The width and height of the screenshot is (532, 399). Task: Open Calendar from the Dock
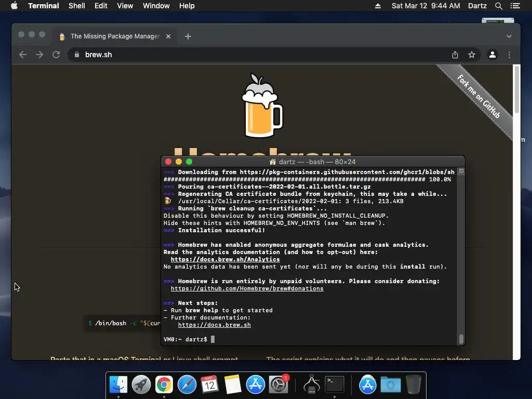point(209,384)
